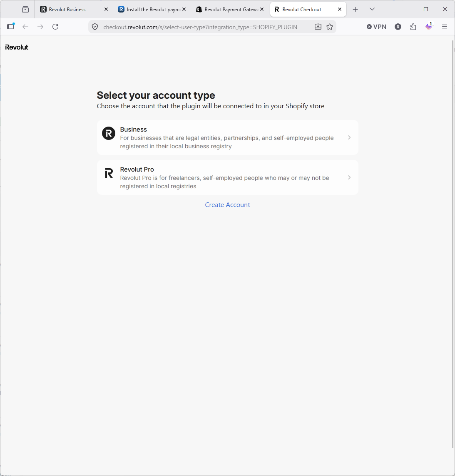
Task: Open the sidebar panel icon
Action: [11, 26]
